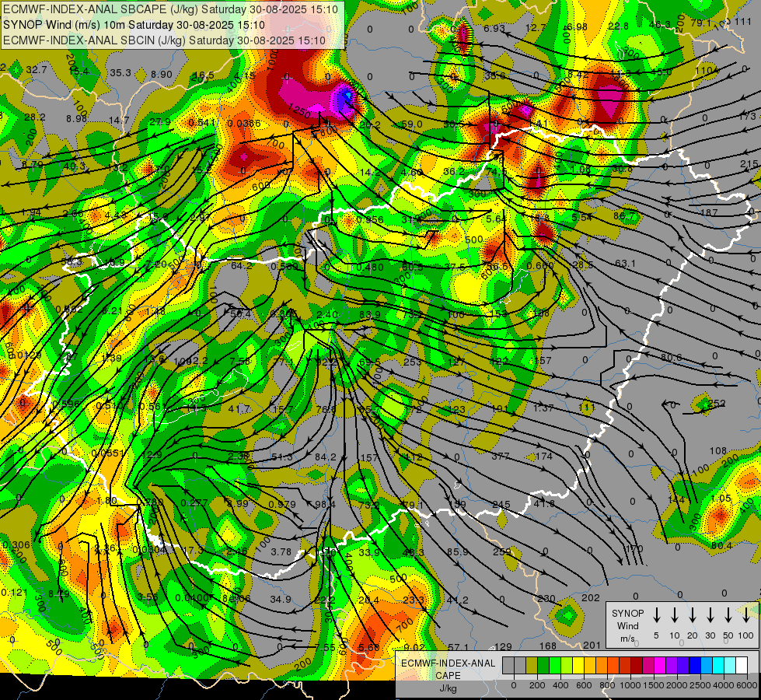Click the wind legend value 10
761x700 pixels.
(674, 635)
